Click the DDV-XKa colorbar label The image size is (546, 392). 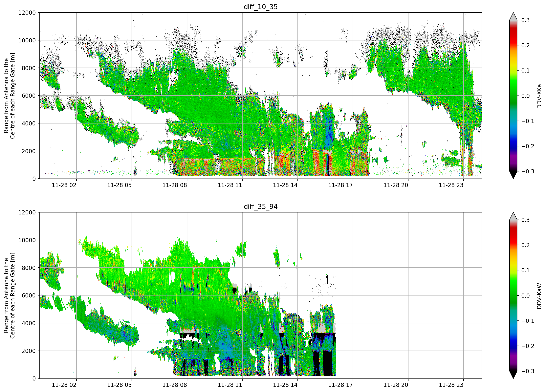coord(539,96)
